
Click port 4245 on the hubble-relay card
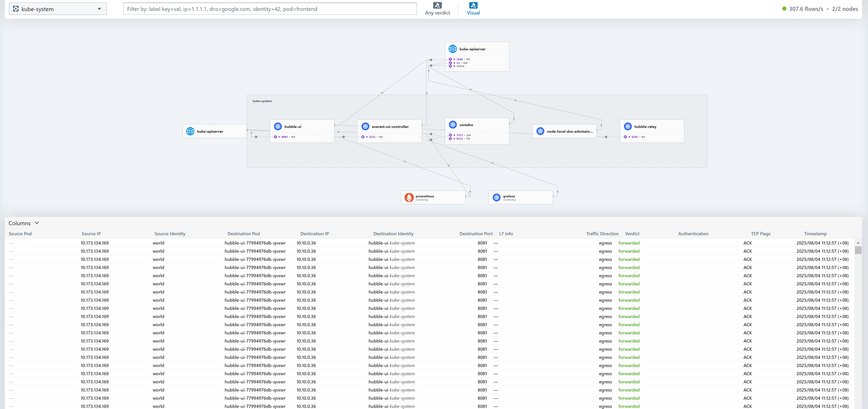(x=634, y=137)
